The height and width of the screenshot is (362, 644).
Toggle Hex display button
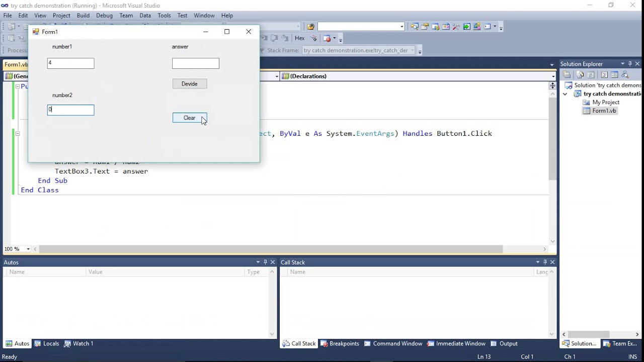coord(300,38)
